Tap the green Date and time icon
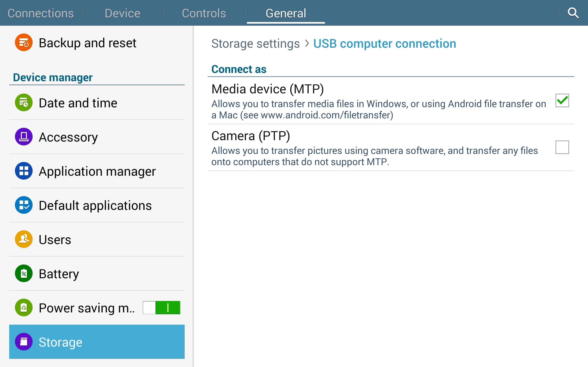The image size is (588, 367). 24,103
